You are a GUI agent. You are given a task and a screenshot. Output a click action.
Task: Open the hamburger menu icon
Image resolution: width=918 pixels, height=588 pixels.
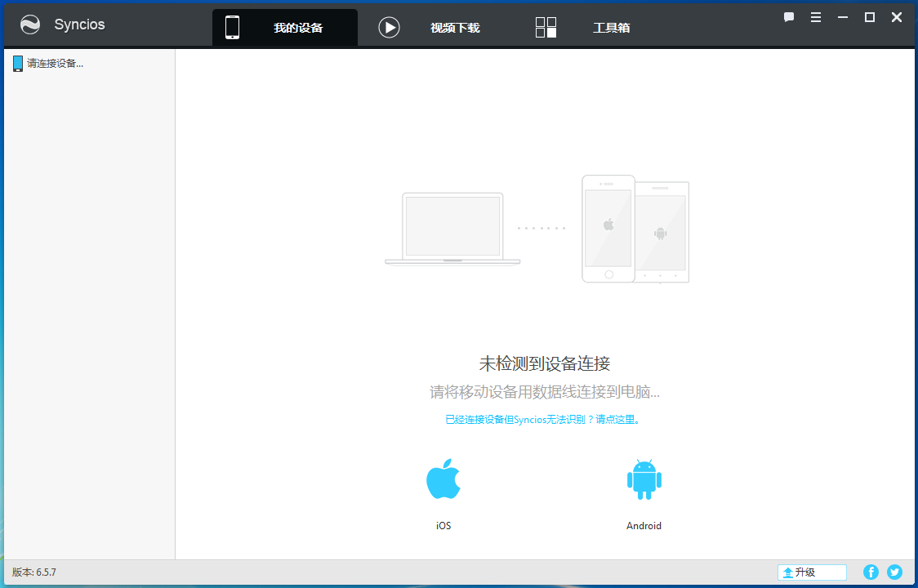click(x=816, y=17)
